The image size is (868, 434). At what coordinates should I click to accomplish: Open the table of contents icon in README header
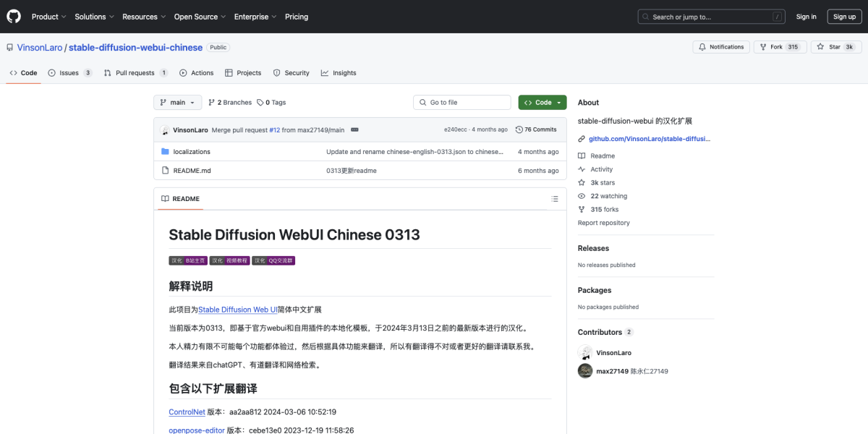[x=555, y=198]
